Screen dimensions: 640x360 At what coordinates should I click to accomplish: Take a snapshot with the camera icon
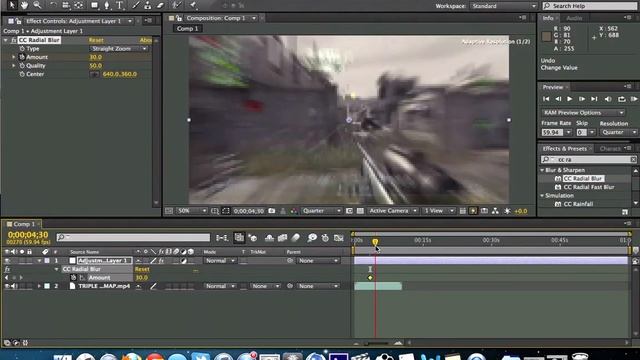pyautogui.click(x=271, y=211)
